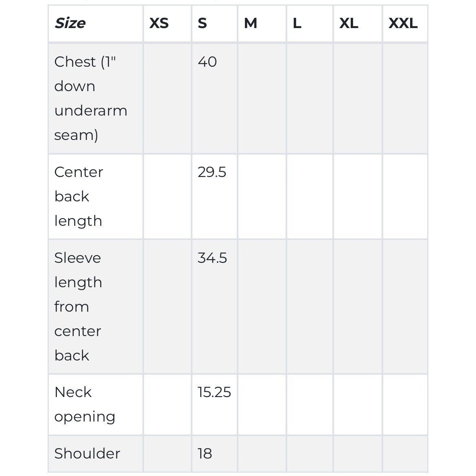Image resolution: width=476 pixels, height=476 pixels.
Task: Select the L size column header
Action: 297,23
